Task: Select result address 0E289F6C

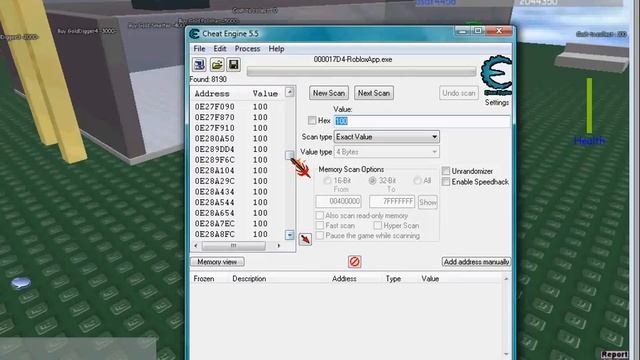Action: (214, 160)
